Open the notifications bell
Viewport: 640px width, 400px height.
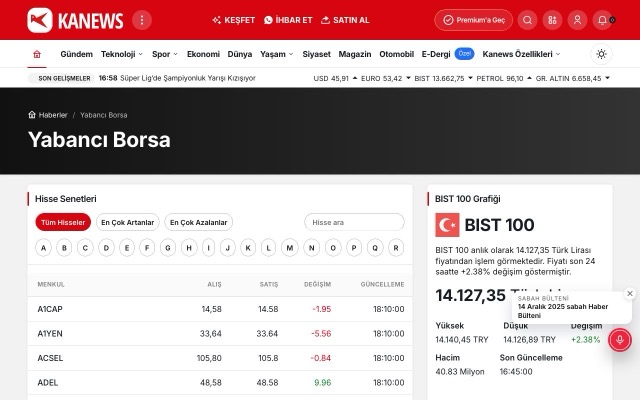pos(602,20)
